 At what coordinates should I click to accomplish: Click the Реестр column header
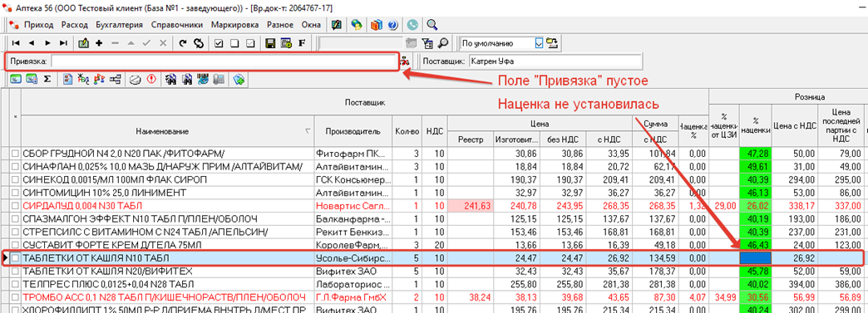pos(471,140)
